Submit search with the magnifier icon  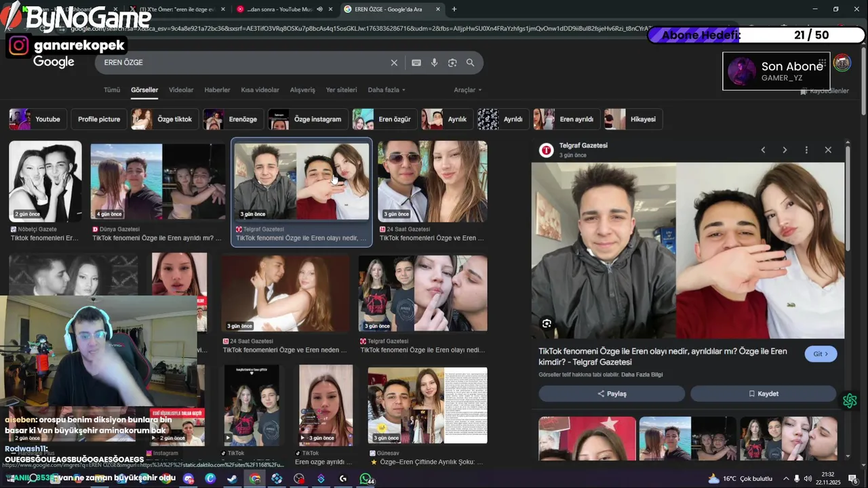pos(471,62)
